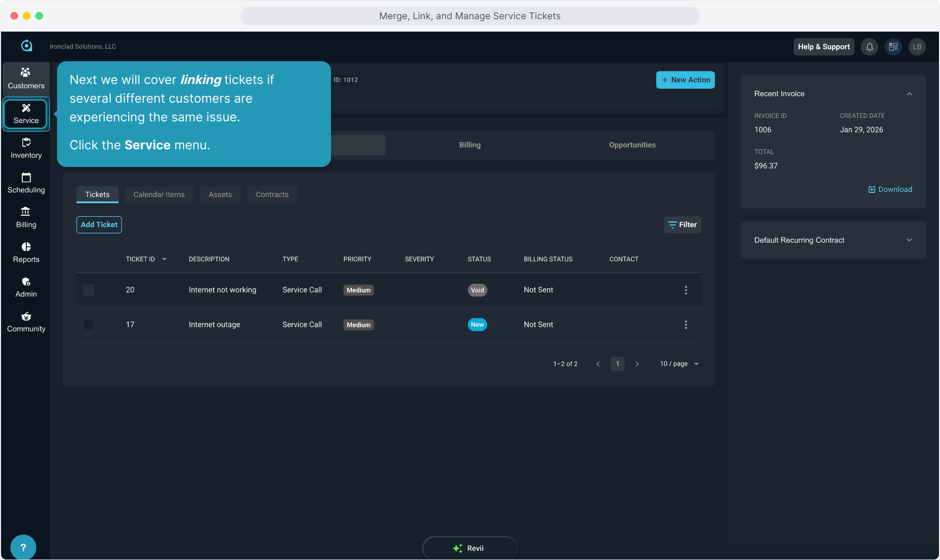
Task: Switch to the Opportunities tab
Action: click(632, 145)
